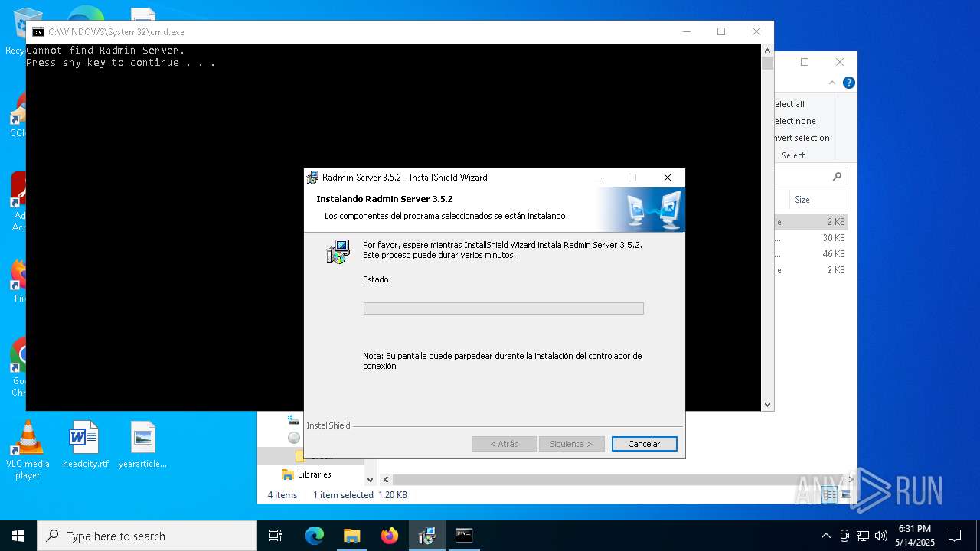Screen dimensions: 980x551
Task: Launch Microsoft Edge from the taskbar
Action: click(x=315, y=536)
